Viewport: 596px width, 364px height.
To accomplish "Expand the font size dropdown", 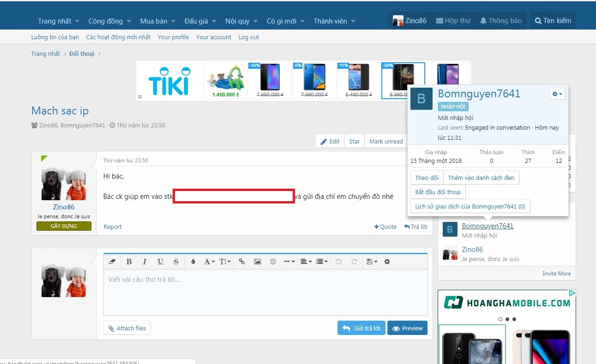I will [225, 262].
